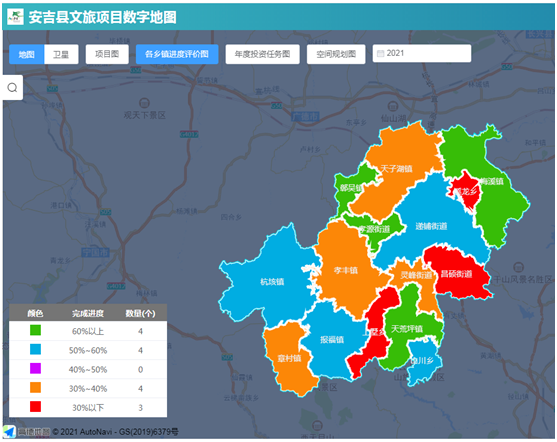Click the 观天下景区 scenic spot marker
557x442 pixels.
144,103
